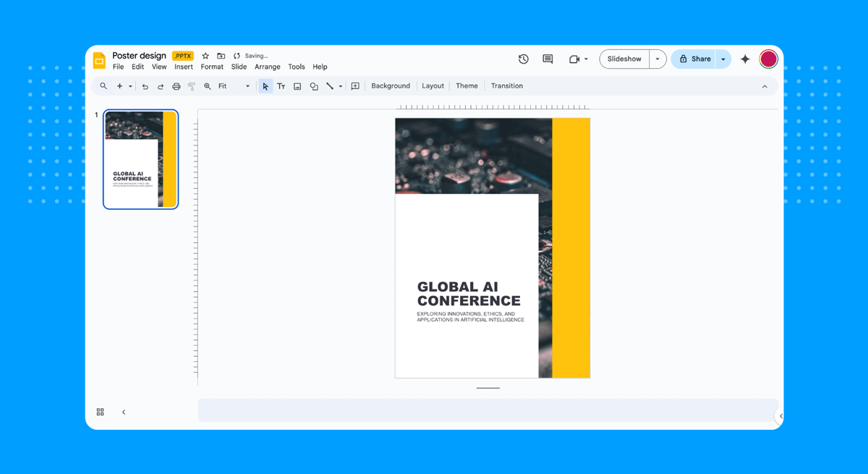This screenshot has height=474, width=868.
Task: Open the Format menu
Action: pos(212,67)
